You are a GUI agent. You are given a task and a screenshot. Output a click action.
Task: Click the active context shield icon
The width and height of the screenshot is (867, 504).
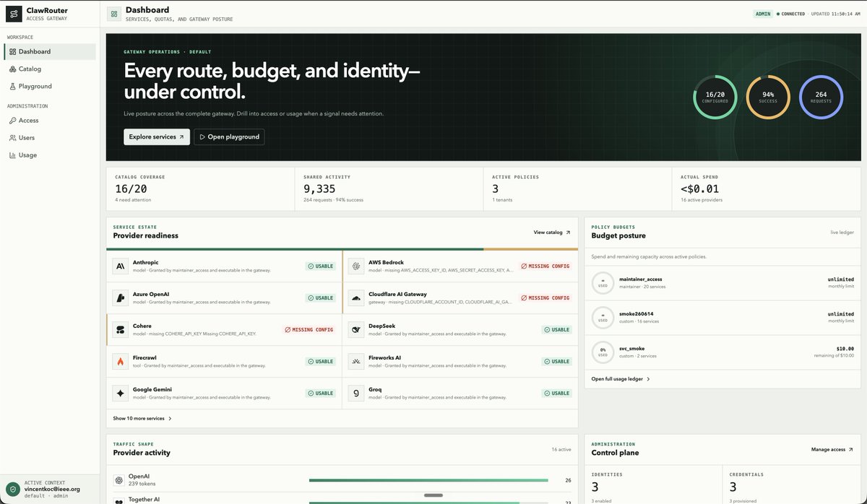14,488
